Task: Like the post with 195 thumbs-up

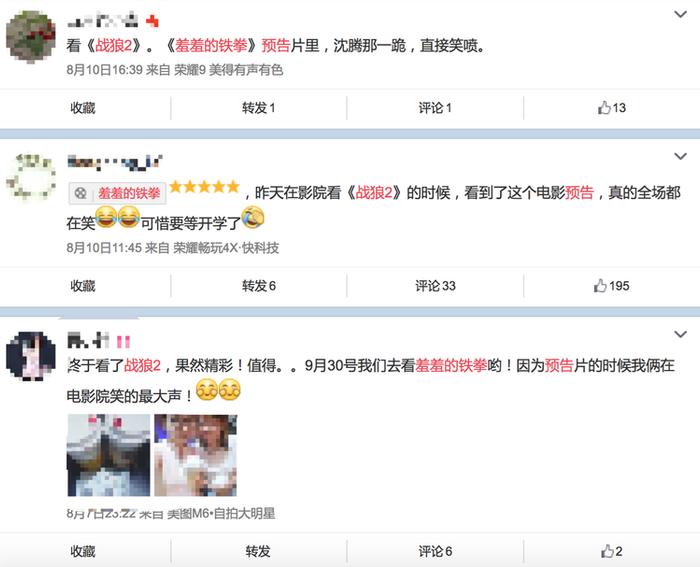Action: (x=611, y=286)
